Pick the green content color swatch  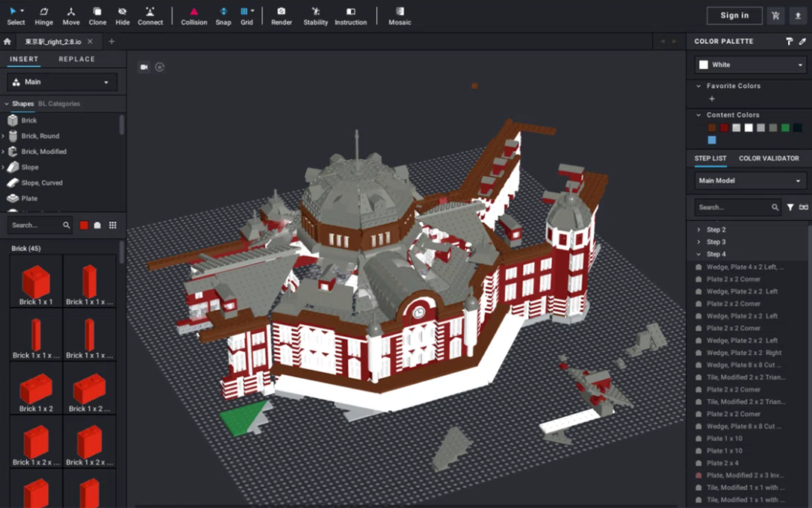[x=785, y=128]
